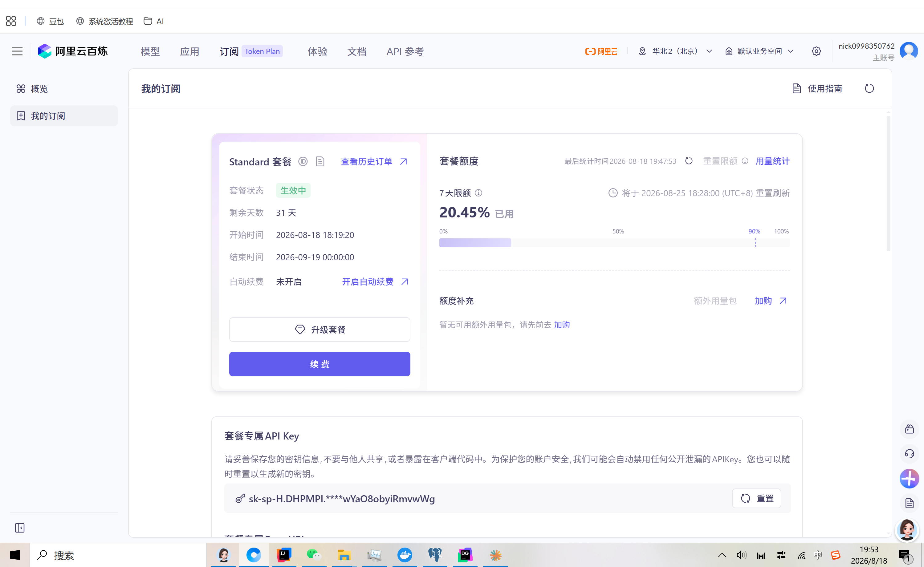Click the 7天限额 usage progress bar
The image size is (924, 567).
tap(614, 243)
